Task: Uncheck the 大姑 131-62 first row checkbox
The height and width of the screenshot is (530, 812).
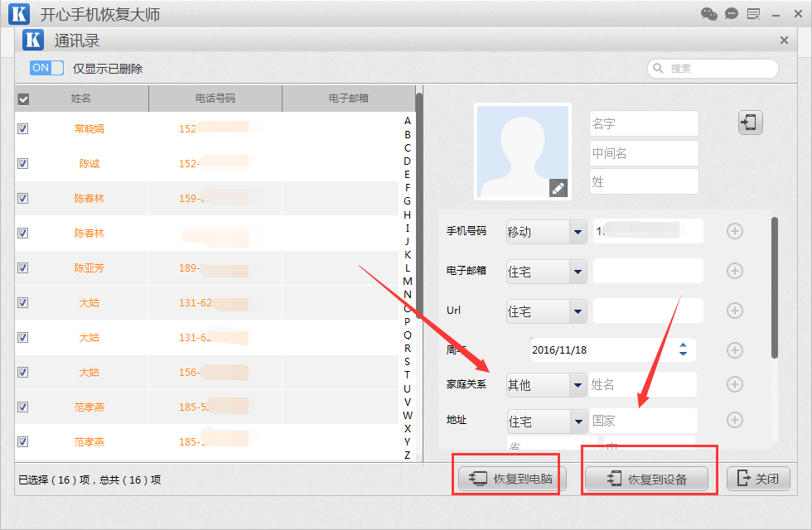Action: tap(23, 303)
